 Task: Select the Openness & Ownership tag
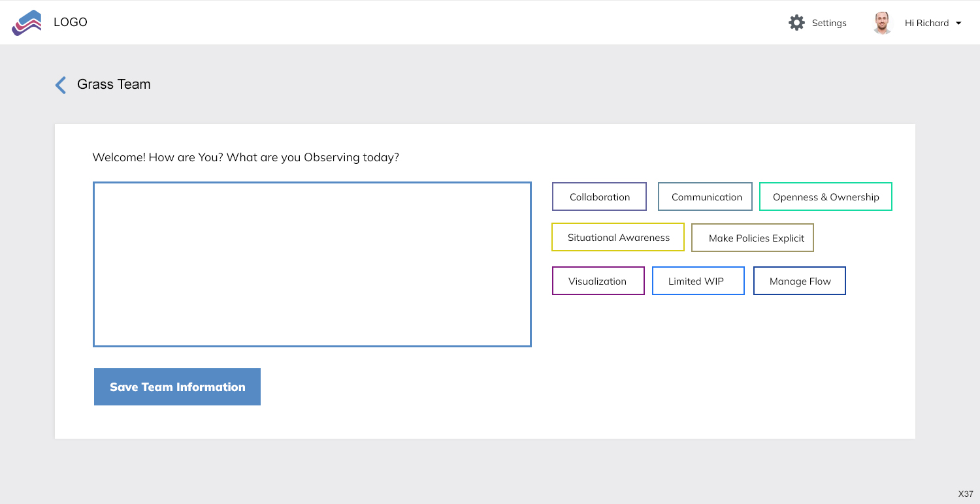click(825, 197)
